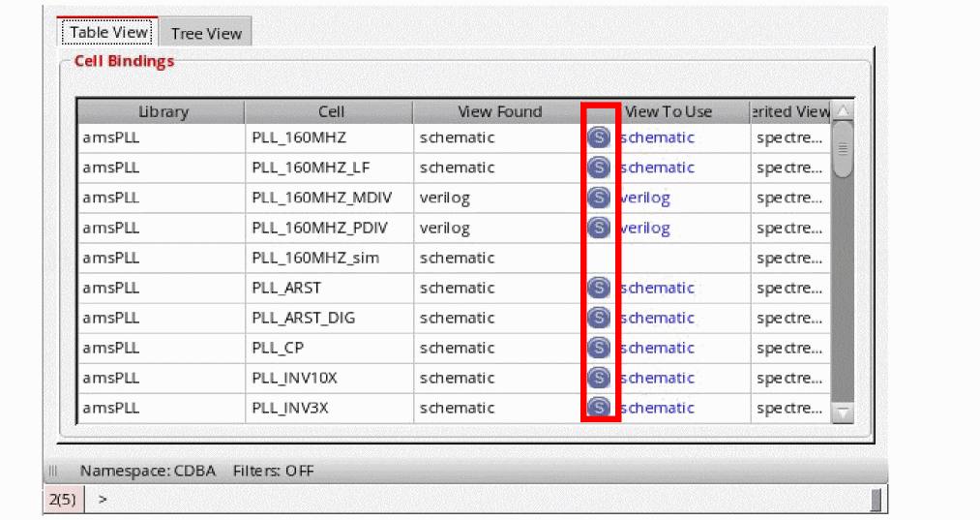Click the View Found column header

click(x=498, y=111)
